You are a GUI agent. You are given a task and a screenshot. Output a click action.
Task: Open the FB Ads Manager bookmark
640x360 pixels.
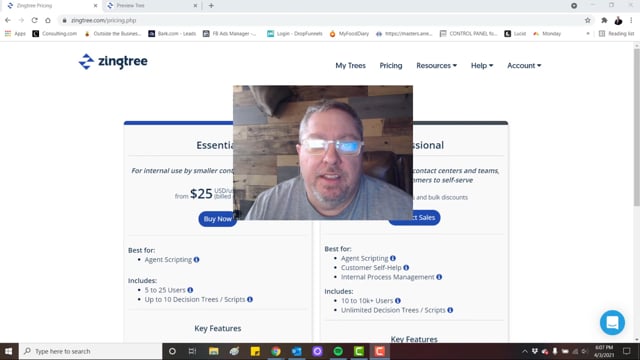click(x=229, y=34)
